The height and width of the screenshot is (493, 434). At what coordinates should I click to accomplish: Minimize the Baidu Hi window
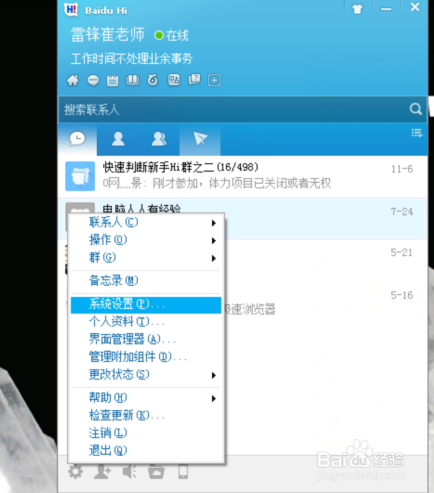(386, 9)
